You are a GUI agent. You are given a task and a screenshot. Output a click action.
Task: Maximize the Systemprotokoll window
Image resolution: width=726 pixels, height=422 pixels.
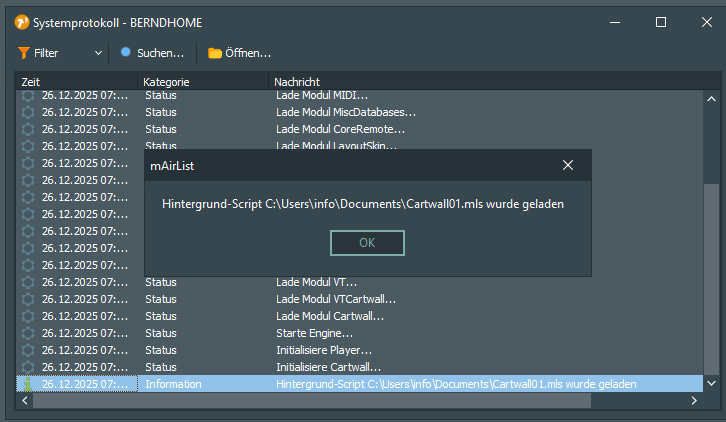point(660,22)
